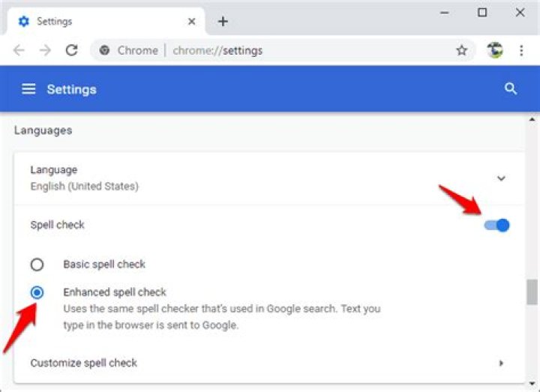
Task: Go forward with the forward arrow
Action: [45, 50]
